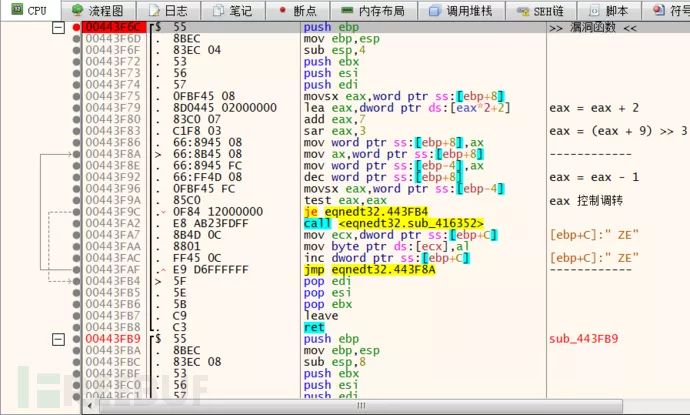Click the scrollbar left arrow
This screenshot has width=690, height=415.
pos(90,406)
